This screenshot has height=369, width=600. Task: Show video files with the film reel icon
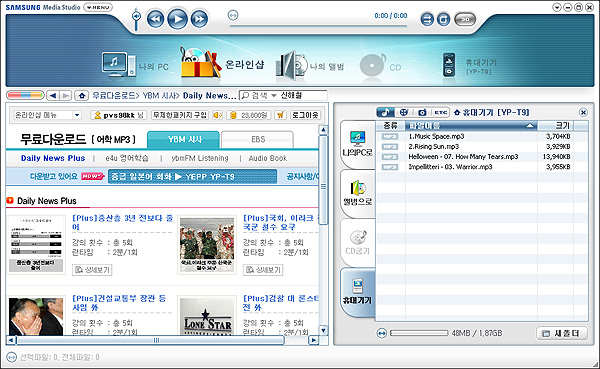point(403,112)
